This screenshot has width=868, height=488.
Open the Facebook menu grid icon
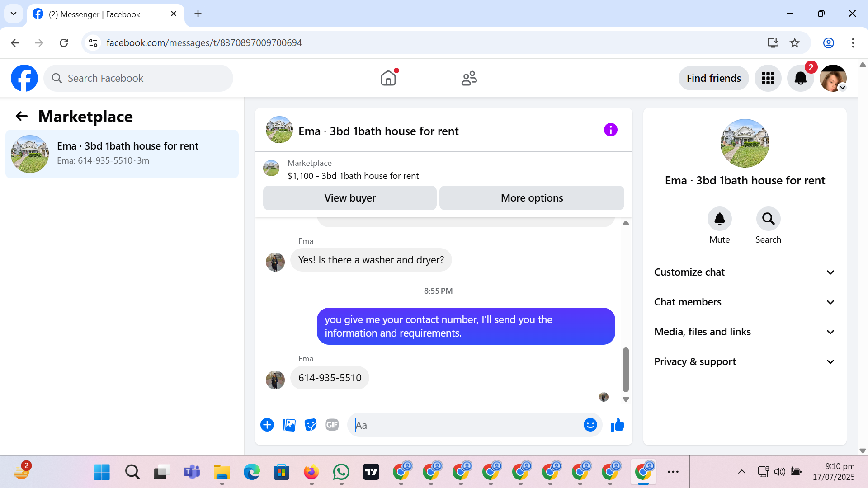coord(768,78)
